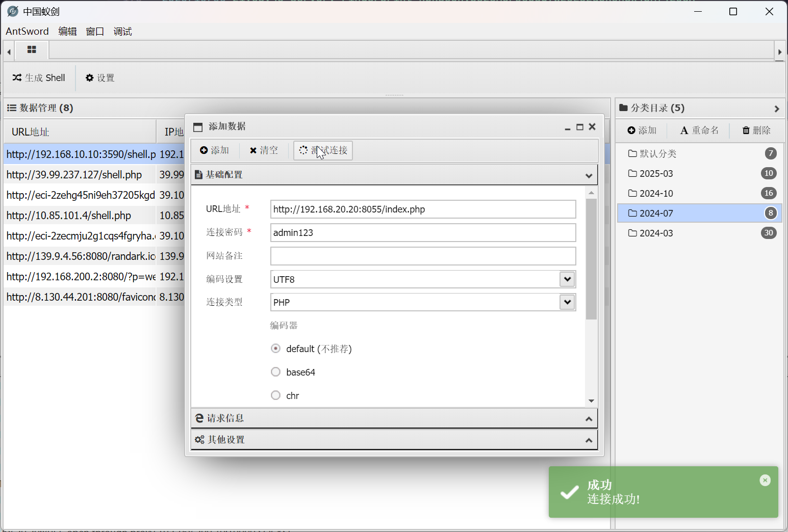This screenshot has height=532, width=788.
Task: Click the grid home tab icon
Action: click(x=32, y=50)
